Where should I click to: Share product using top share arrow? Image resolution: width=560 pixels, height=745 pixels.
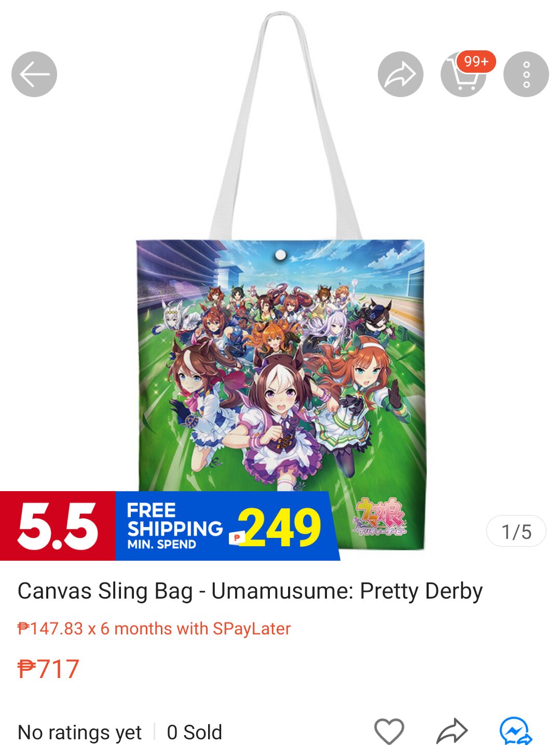click(x=400, y=74)
